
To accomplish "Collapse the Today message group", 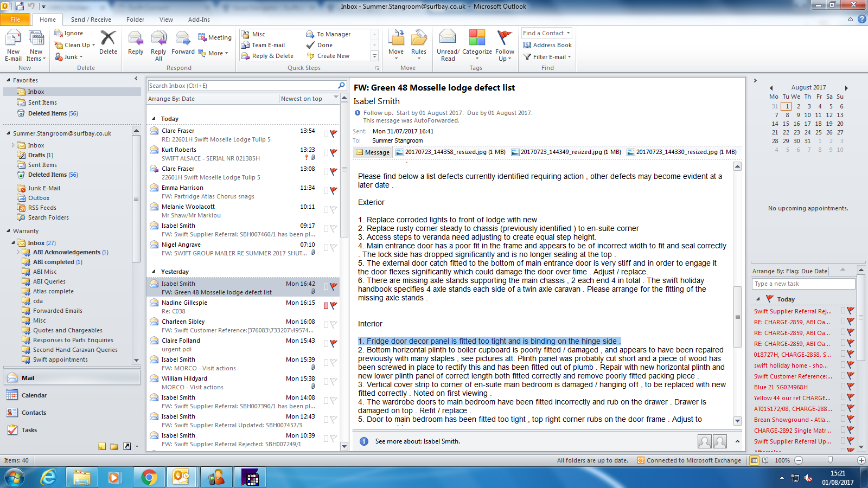I will click(154, 119).
